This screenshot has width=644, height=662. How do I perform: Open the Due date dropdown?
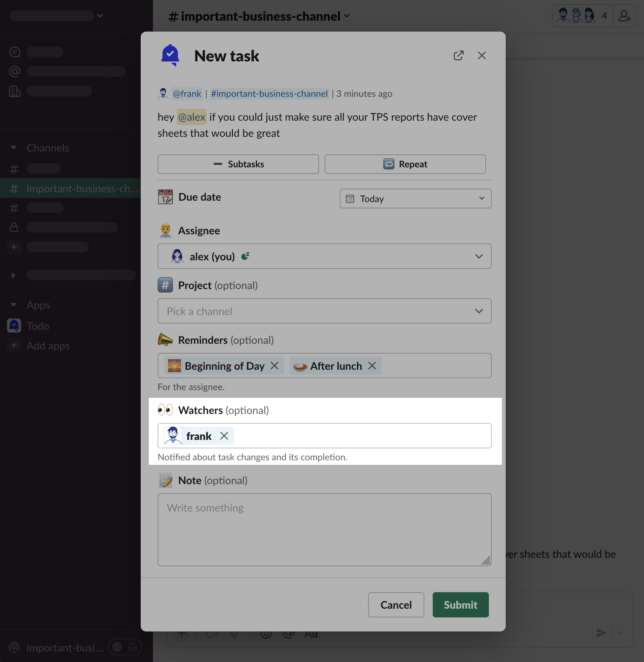[x=415, y=199]
